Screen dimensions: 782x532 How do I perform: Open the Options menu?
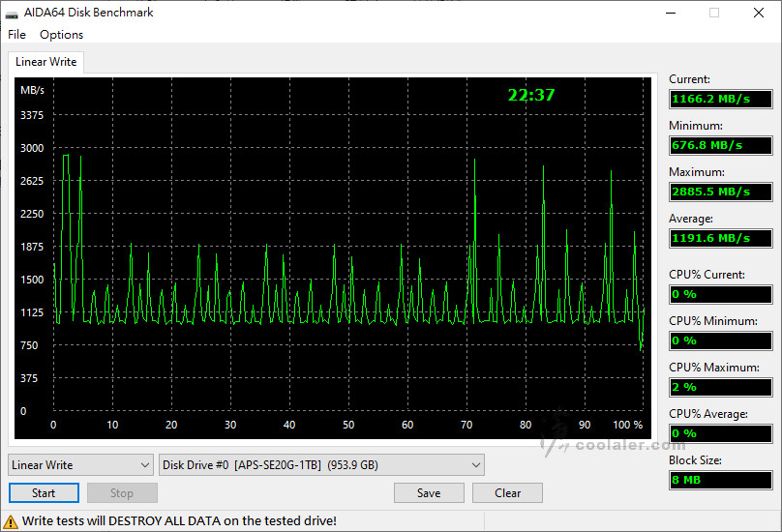pos(61,35)
